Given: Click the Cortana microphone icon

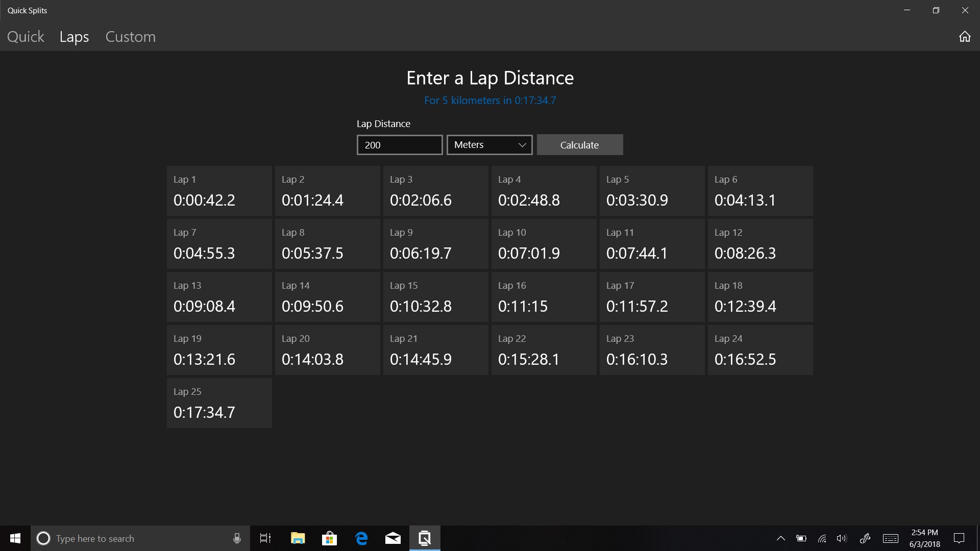Looking at the screenshot, I should click(237, 538).
